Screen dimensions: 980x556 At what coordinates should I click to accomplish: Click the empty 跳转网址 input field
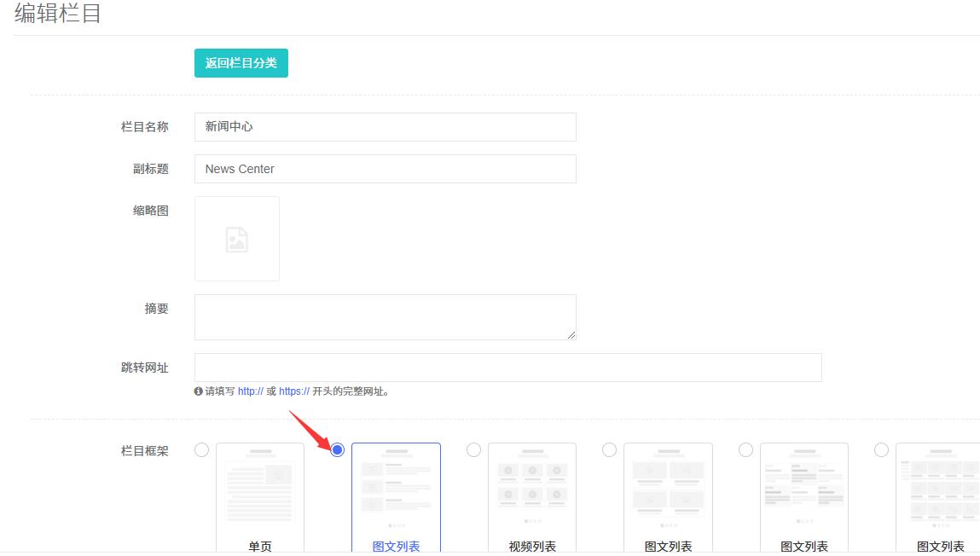point(507,368)
